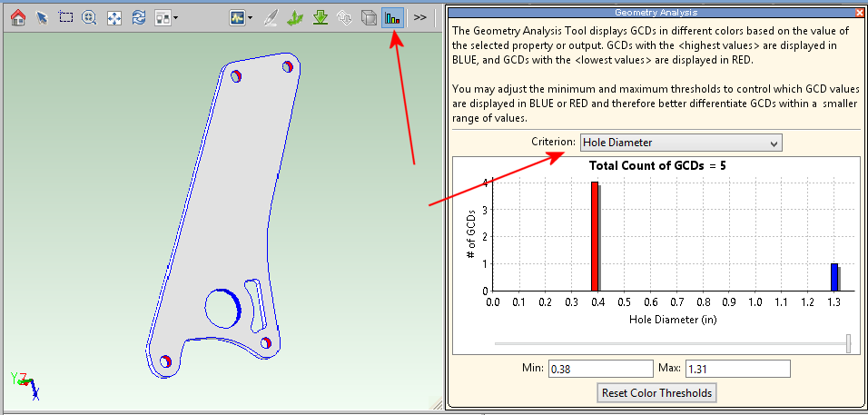This screenshot has width=868, height=415.
Task: Open the view layout dropdown arrow
Action: click(x=175, y=17)
